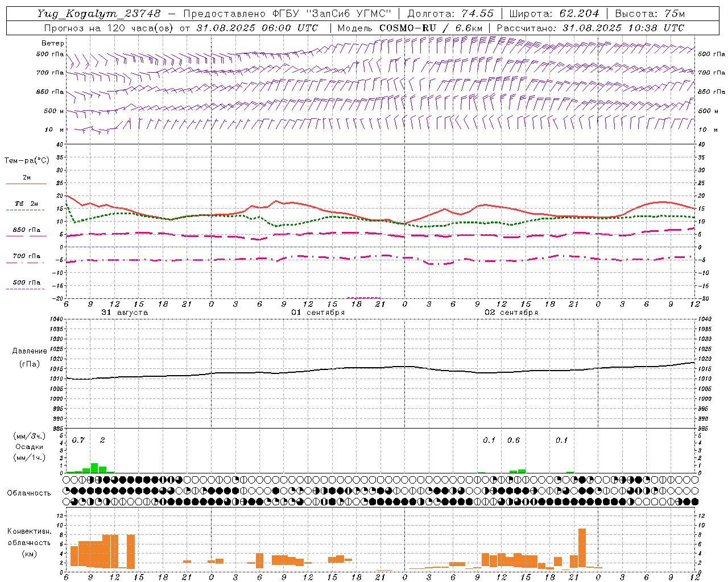728x582 pixels.
Task: Click the Модель COSMO-RU / 6.6км label
Action: click(x=410, y=28)
